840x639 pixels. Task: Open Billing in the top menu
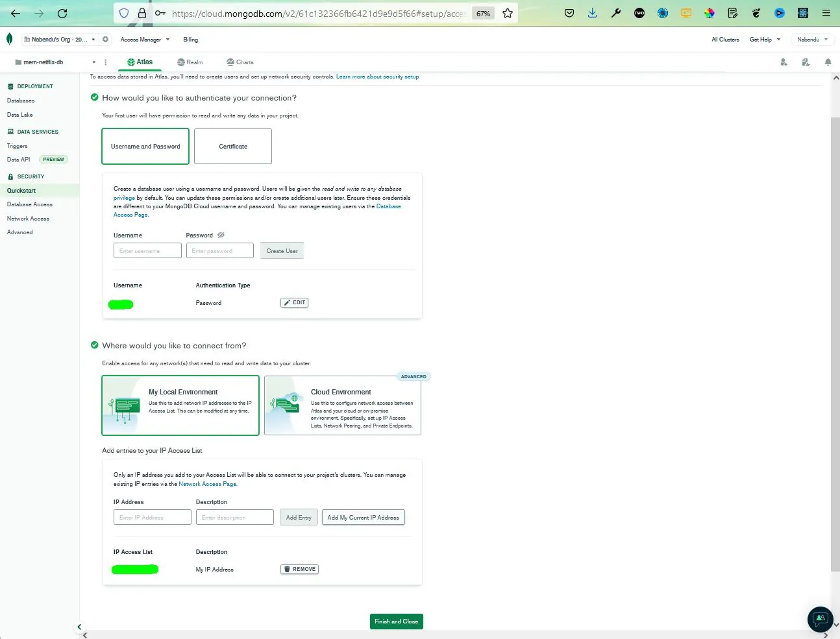[190, 39]
